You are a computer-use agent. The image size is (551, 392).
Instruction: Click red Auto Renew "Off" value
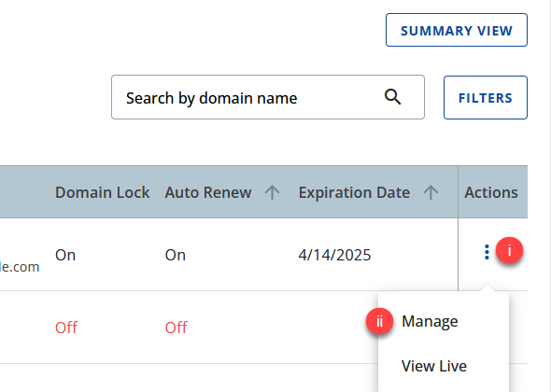[x=177, y=328]
